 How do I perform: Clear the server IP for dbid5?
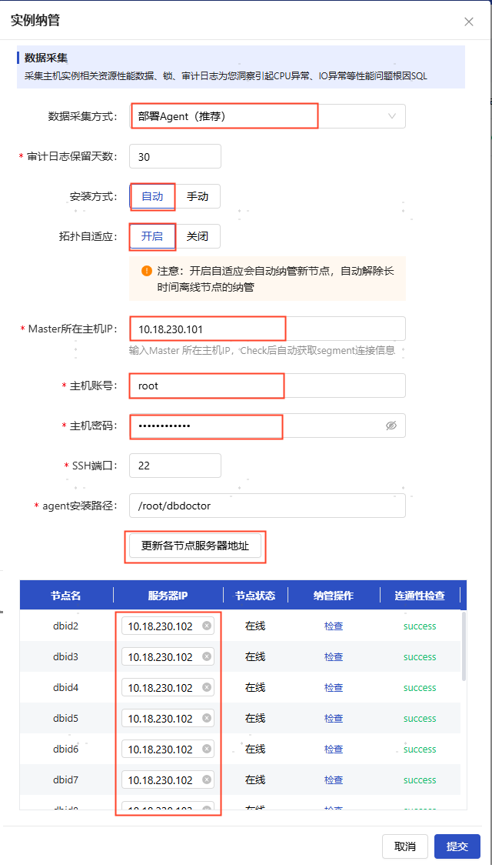[x=207, y=718]
